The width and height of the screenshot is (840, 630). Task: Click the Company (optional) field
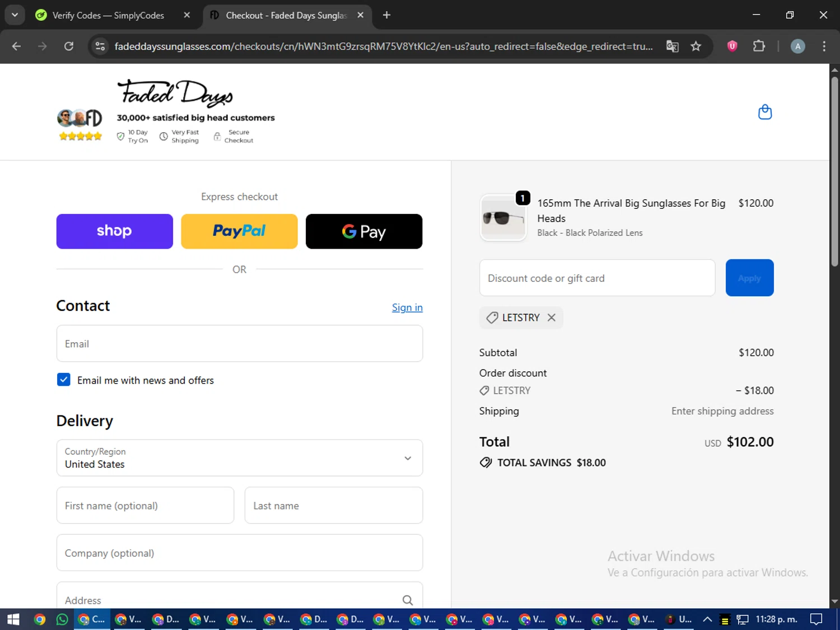pyautogui.click(x=240, y=553)
